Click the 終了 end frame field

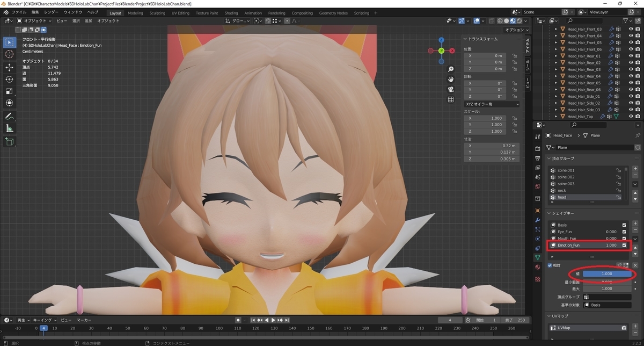click(x=515, y=320)
